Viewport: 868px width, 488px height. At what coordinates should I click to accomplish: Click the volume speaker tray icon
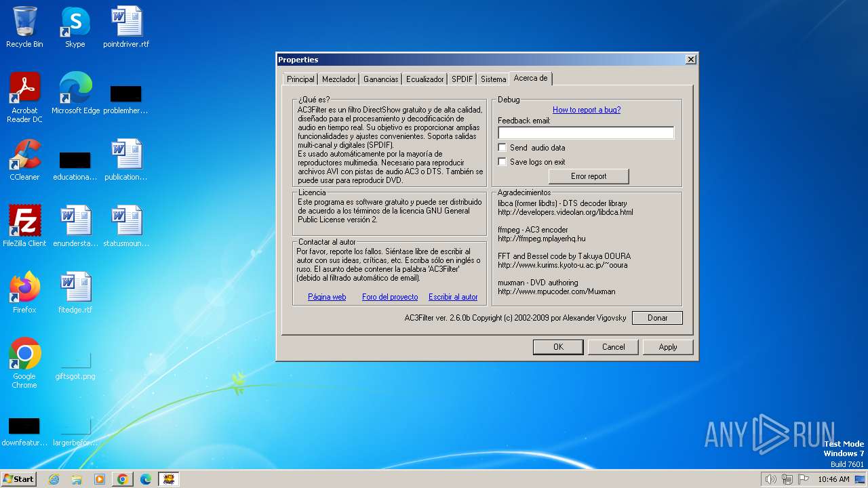(x=770, y=479)
